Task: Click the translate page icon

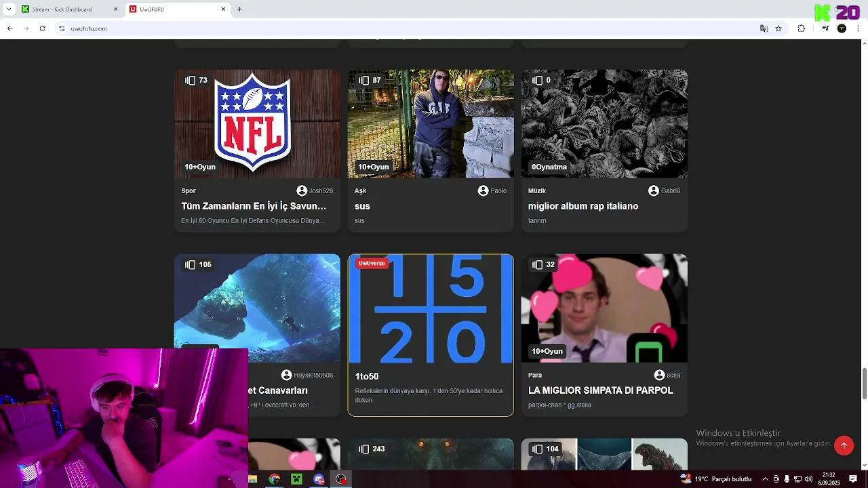Action: [764, 28]
